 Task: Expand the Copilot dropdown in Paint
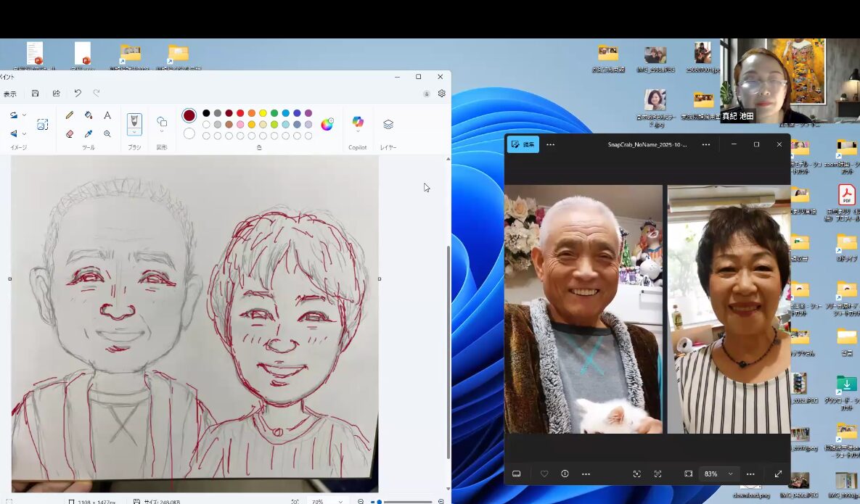[358, 131]
